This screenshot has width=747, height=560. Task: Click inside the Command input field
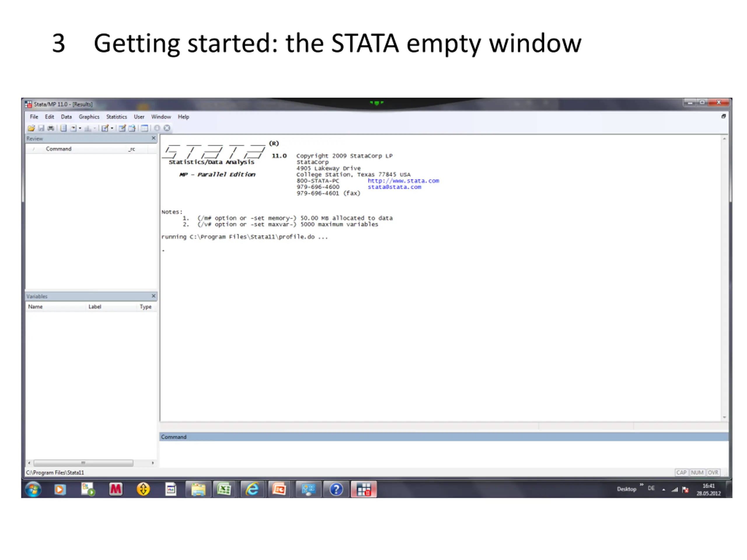(x=444, y=454)
